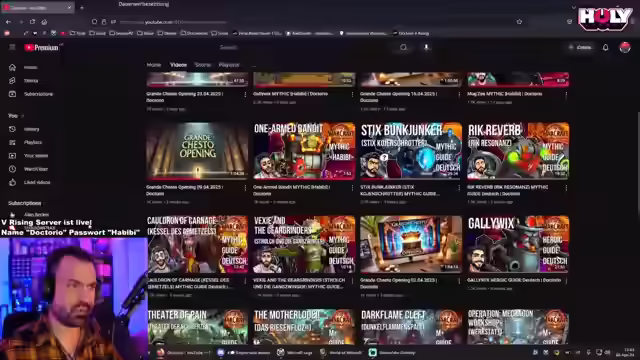
Task: Activate voice search microphone icon
Action: 426,47
